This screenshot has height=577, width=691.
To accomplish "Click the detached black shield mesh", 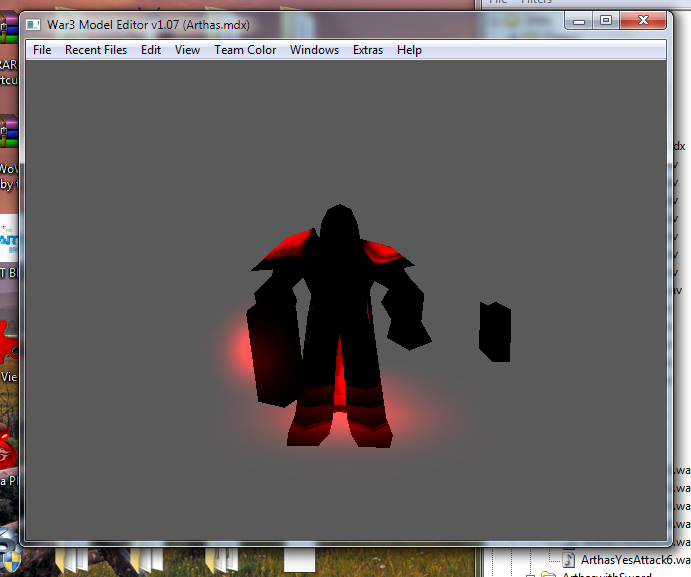I will point(495,332).
